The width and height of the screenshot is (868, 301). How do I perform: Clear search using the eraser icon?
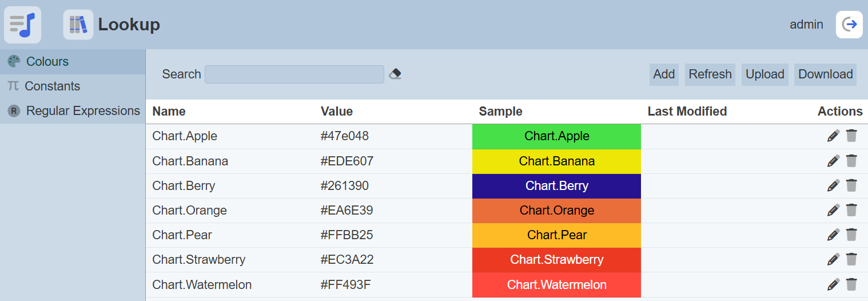coord(395,74)
